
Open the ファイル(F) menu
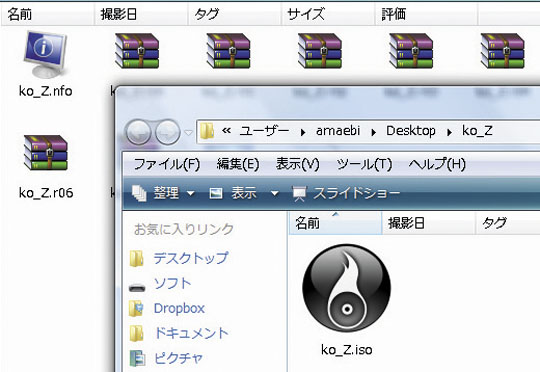pos(167,164)
